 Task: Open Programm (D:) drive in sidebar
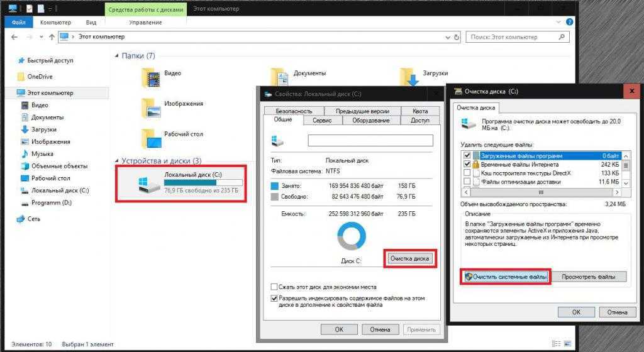pyautogui.click(x=51, y=202)
